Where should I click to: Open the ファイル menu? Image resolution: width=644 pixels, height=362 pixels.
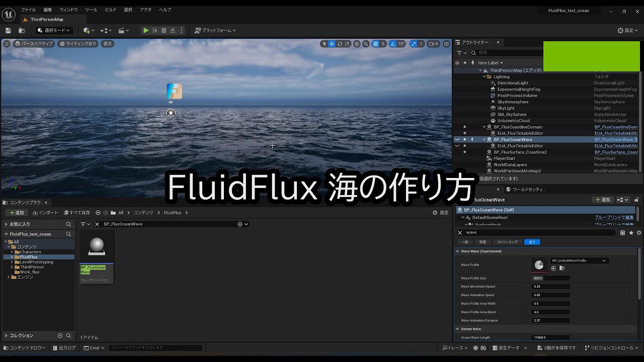click(x=28, y=10)
